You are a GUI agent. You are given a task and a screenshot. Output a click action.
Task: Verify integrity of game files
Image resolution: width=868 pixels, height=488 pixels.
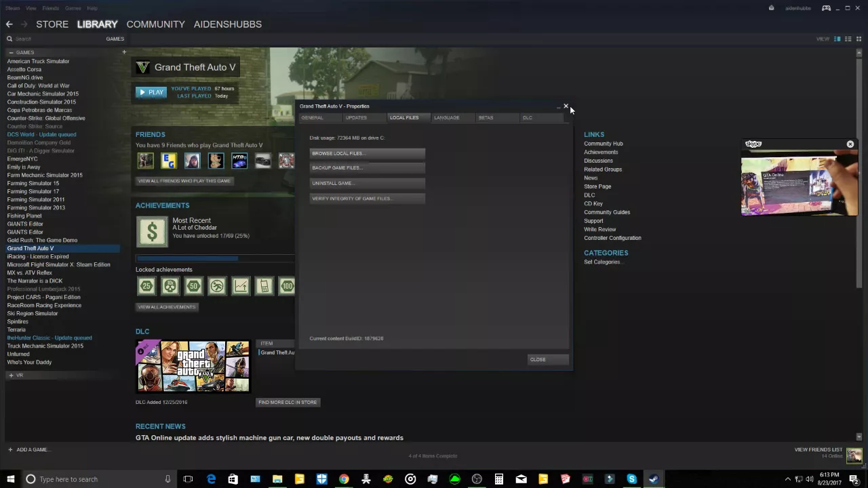coord(368,199)
